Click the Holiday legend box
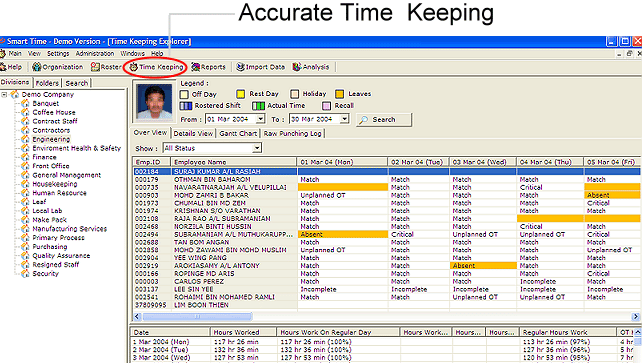 (x=294, y=94)
